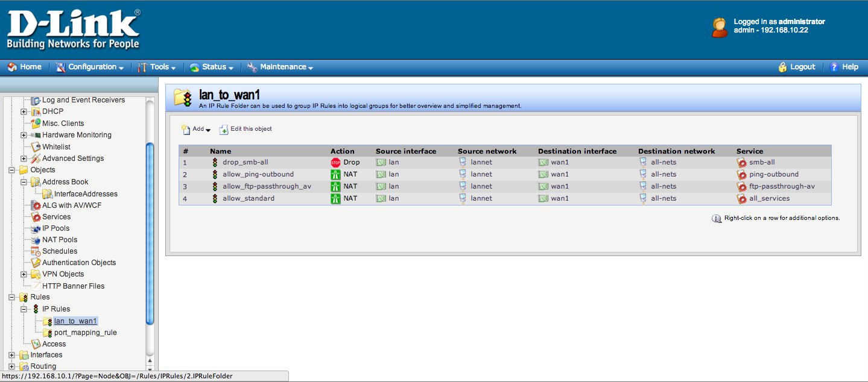Screen dimensions: 868x382
Task: Click the NAT Pools icon in tree
Action: [x=36, y=240]
